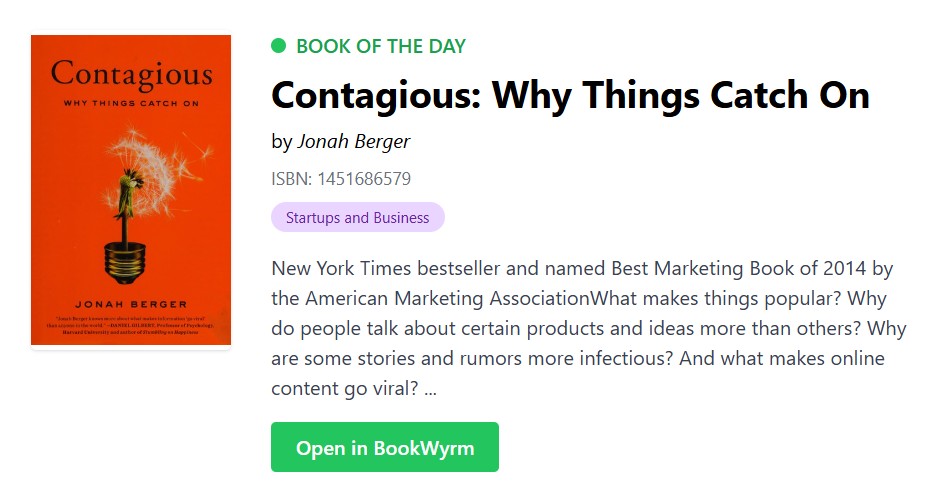
Task: Expand the description via the trailing ellipsis
Action: click(431, 388)
